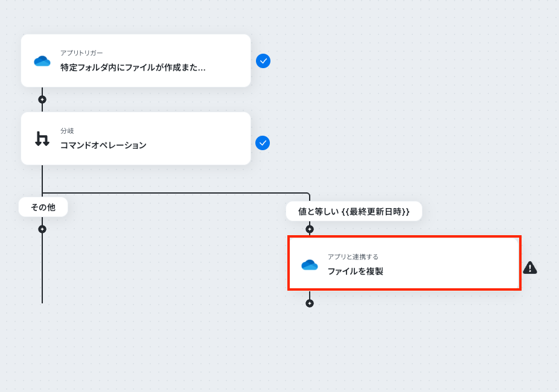The width and height of the screenshot is (559, 392).
Task: Select the 値と等しい {{最終更新日時}} condition label
Action: 354,212
